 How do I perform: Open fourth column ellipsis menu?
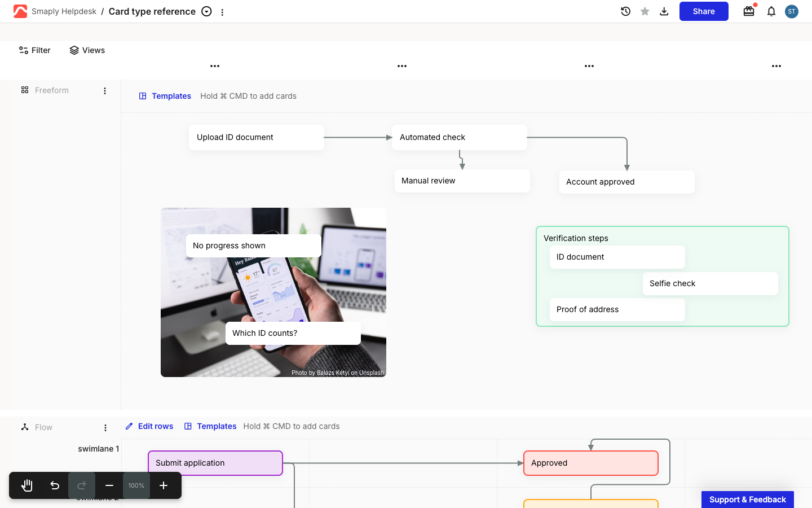pyautogui.click(x=776, y=66)
